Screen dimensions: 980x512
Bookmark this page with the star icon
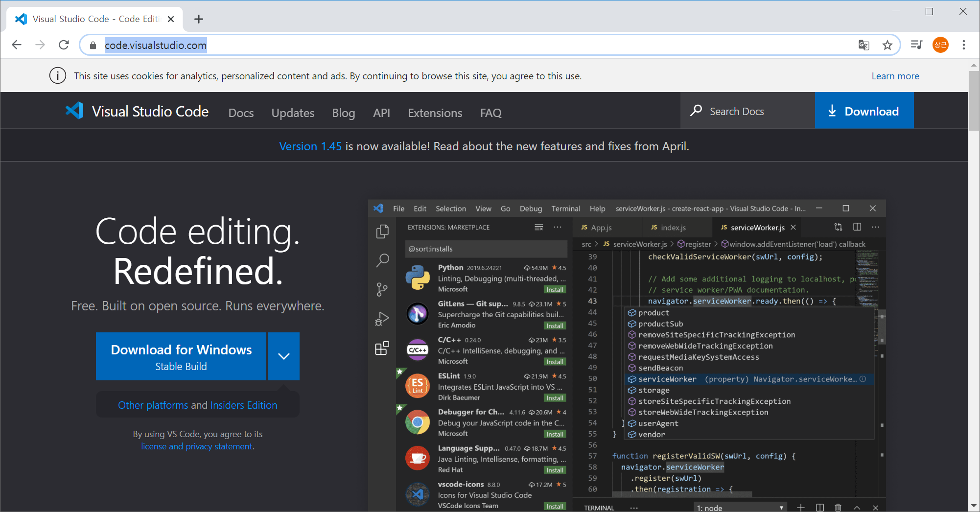point(887,45)
